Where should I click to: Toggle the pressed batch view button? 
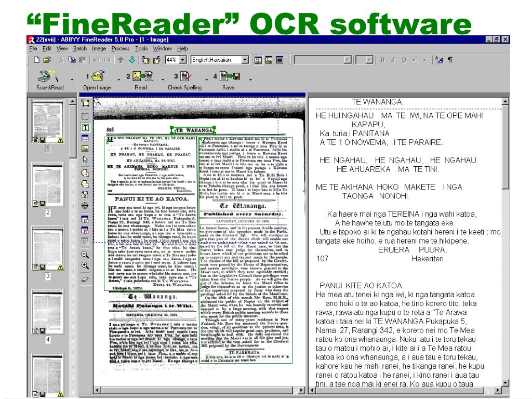tap(258, 60)
